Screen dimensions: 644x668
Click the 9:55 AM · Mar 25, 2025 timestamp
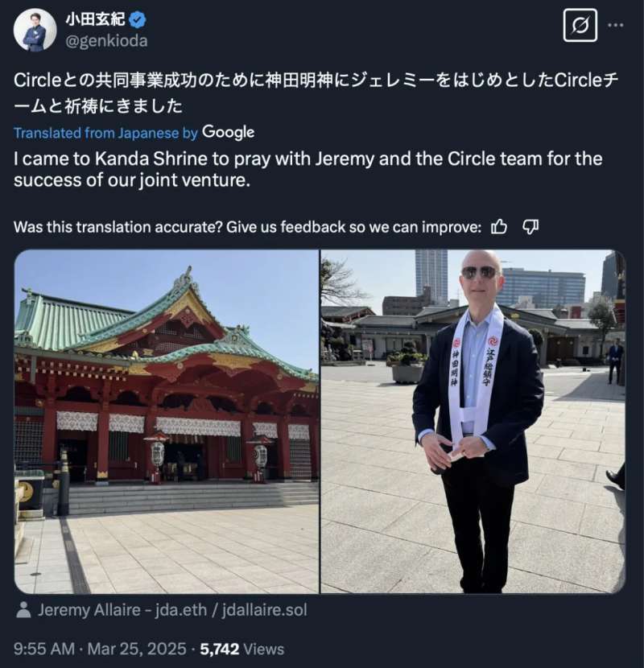click(x=100, y=649)
